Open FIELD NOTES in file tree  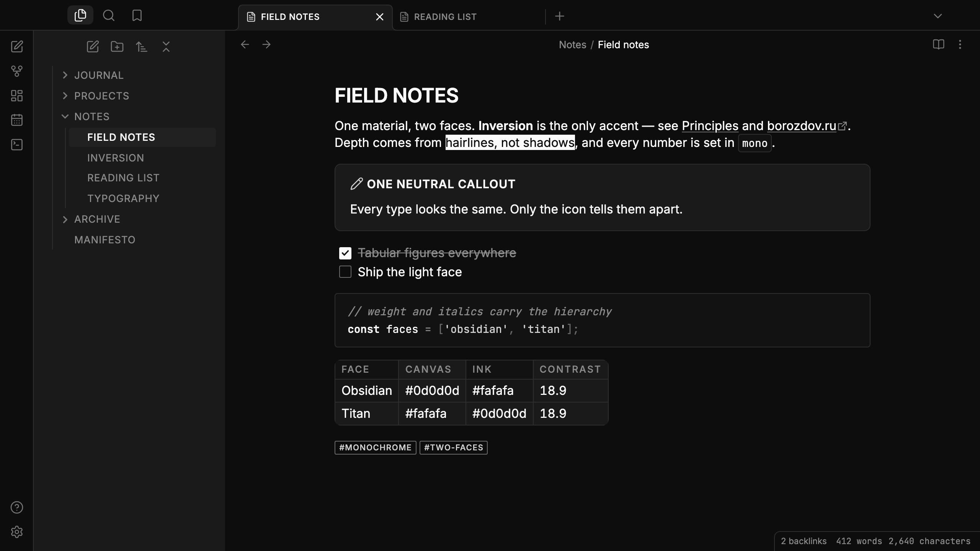point(142,137)
